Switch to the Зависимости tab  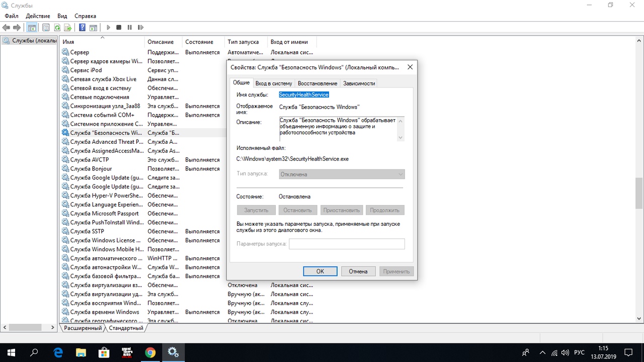click(x=359, y=83)
